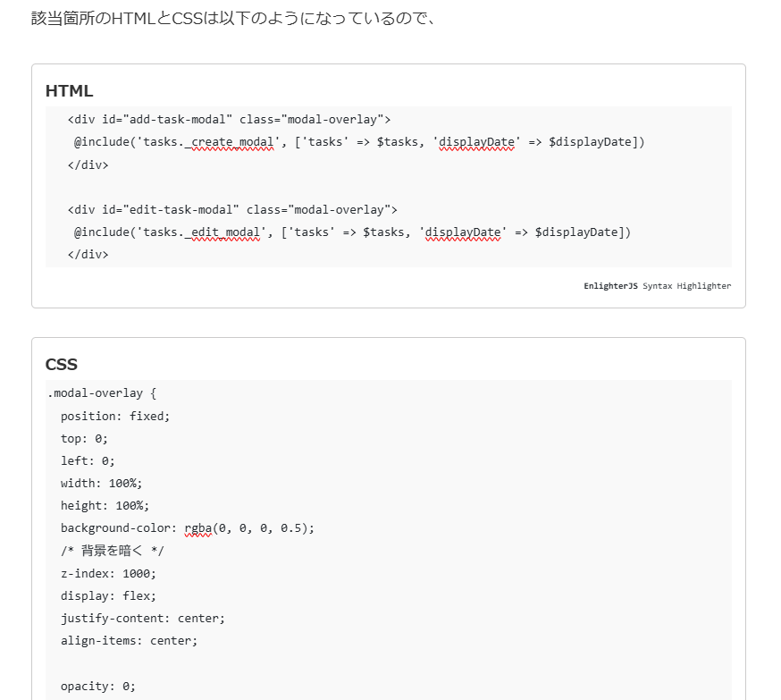Click the misspelled '_edit_modal' word in the include line
This screenshot has width=781, height=700.
click(224, 232)
